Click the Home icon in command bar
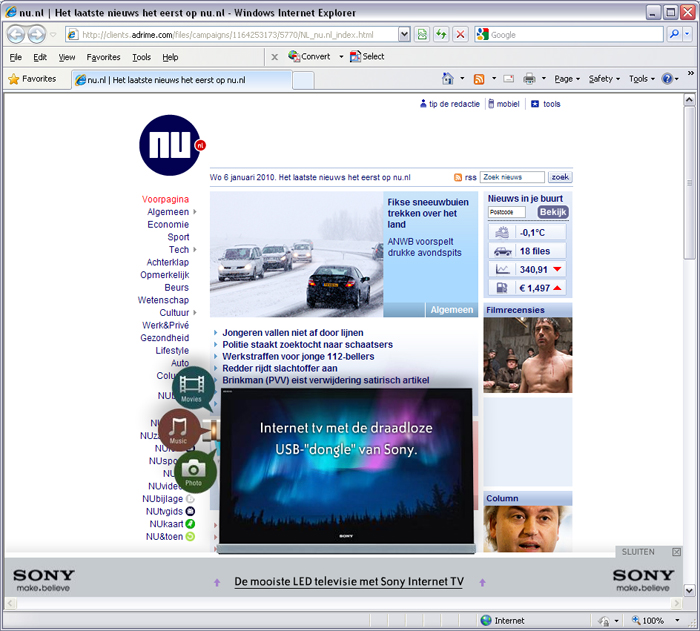Screen dimensions: 700x631 coord(448,79)
